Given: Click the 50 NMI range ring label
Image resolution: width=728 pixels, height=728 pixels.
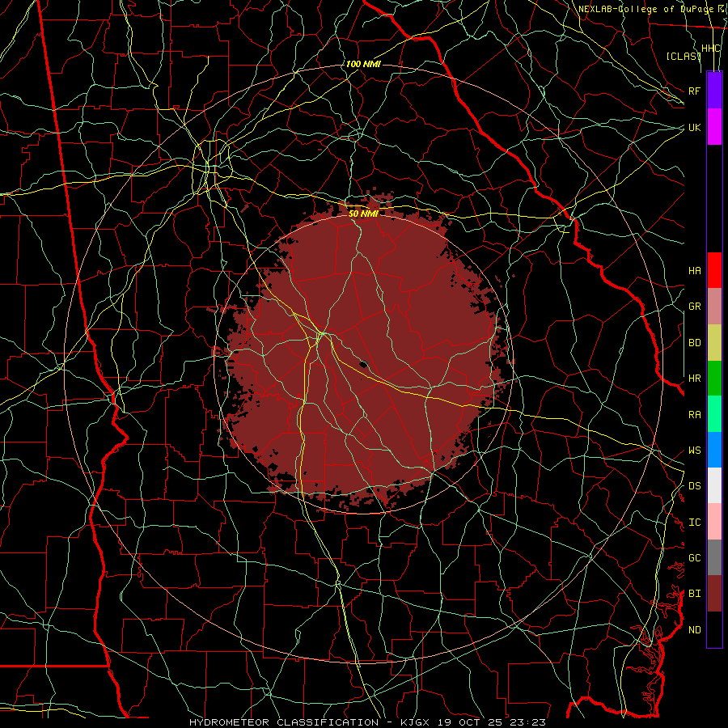Looking at the screenshot, I should 363,214.
